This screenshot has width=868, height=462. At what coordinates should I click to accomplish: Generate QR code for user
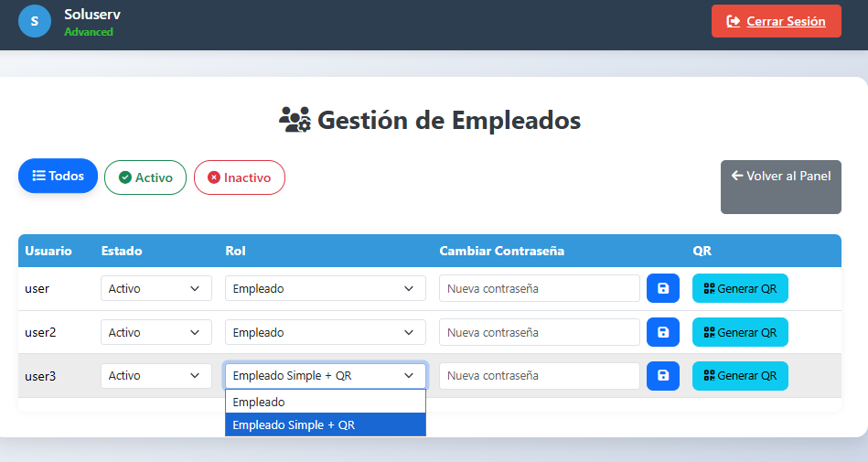click(x=740, y=288)
